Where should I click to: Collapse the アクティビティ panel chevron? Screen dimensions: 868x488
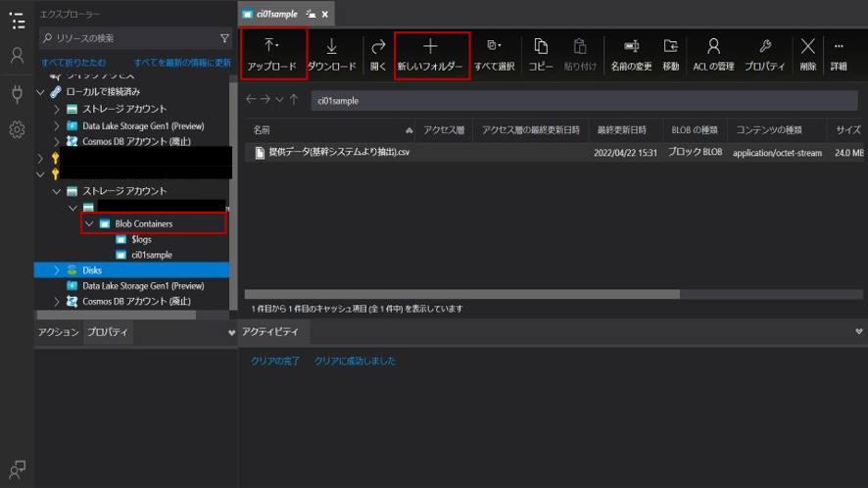coord(858,332)
